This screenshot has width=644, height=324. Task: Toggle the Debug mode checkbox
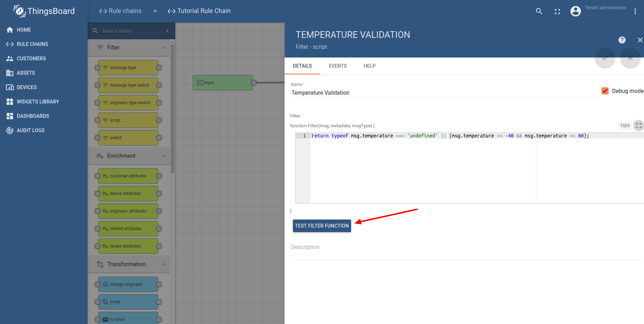click(605, 91)
